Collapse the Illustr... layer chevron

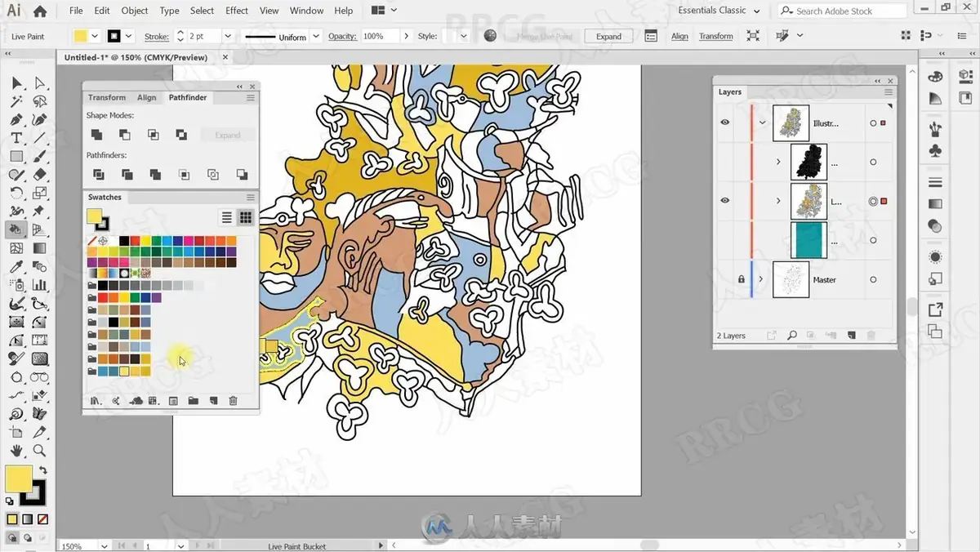763,123
